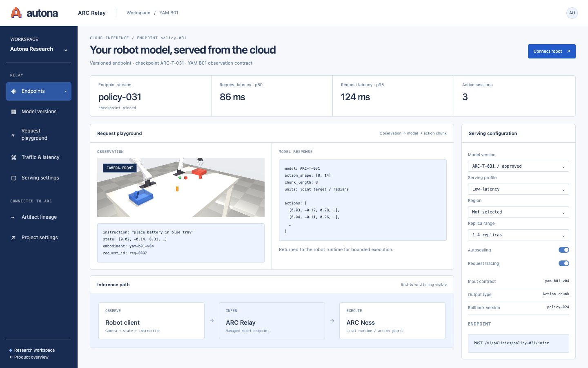Open Traffic & latency page

39,157
